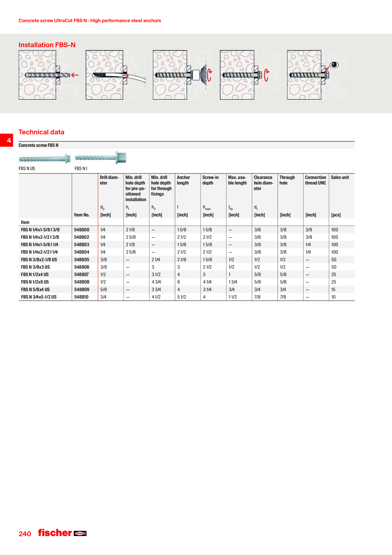Click item number 548810
Screen dimensions: 392x555
[81, 297]
